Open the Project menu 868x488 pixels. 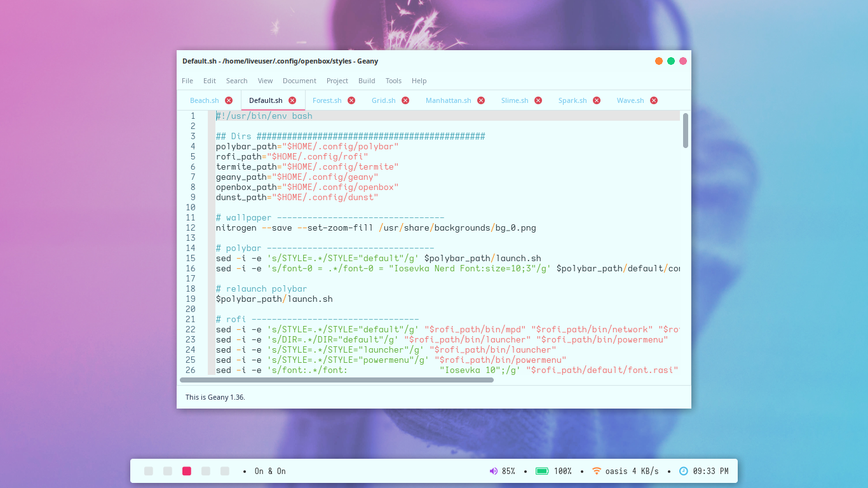pos(337,81)
